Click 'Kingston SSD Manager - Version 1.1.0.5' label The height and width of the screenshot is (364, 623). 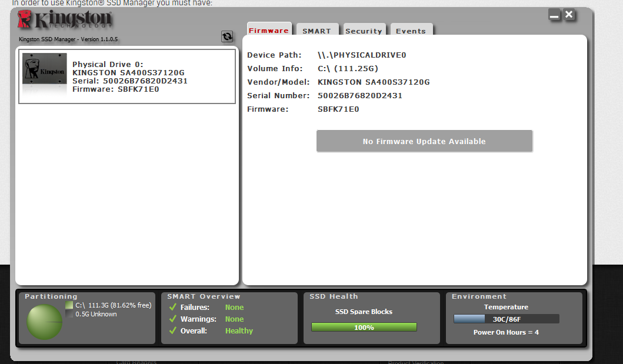pos(68,39)
